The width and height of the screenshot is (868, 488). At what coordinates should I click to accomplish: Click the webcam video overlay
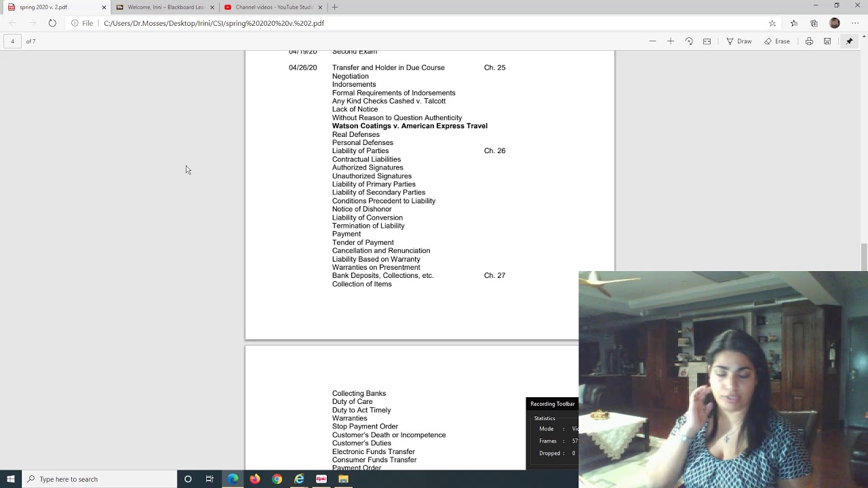pyautogui.click(x=723, y=380)
